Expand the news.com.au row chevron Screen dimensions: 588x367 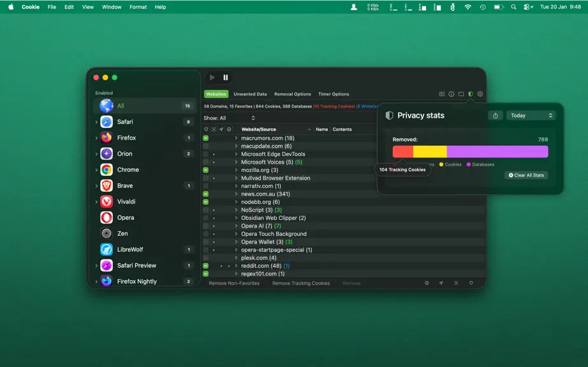[x=236, y=194]
